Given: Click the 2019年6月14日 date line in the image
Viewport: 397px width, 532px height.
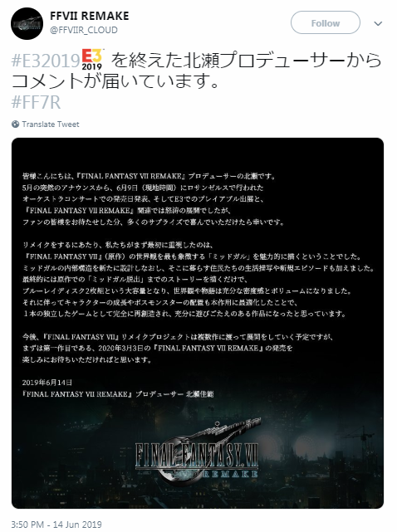Looking at the screenshot, I should click(x=47, y=383).
